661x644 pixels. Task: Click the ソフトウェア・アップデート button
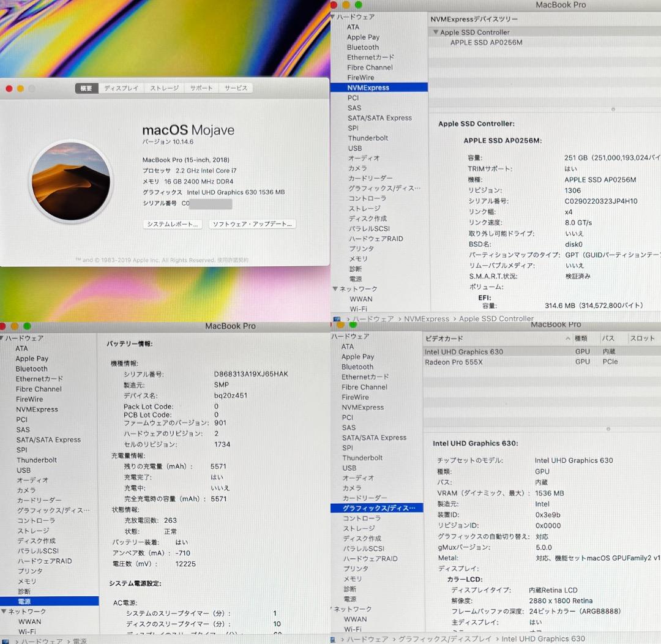click(x=252, y=225)
